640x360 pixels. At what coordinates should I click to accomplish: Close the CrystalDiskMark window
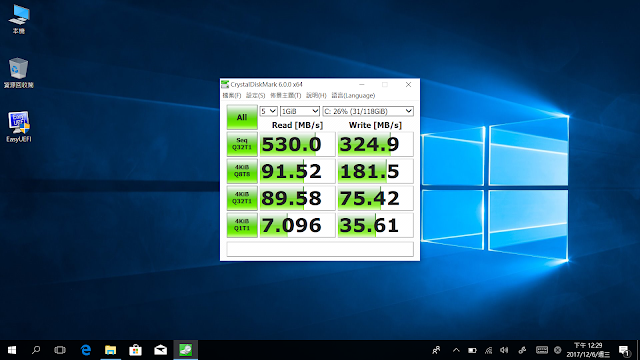(408, 84)
